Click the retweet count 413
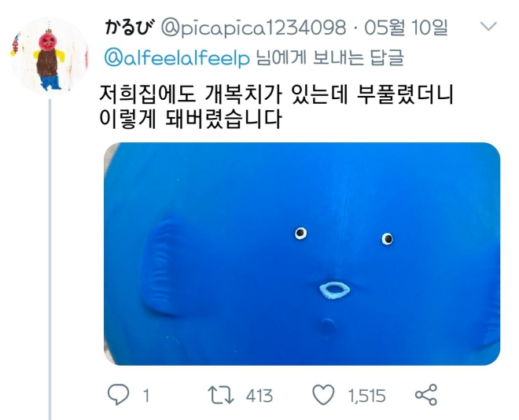The image size is (519, 420). 259,396
